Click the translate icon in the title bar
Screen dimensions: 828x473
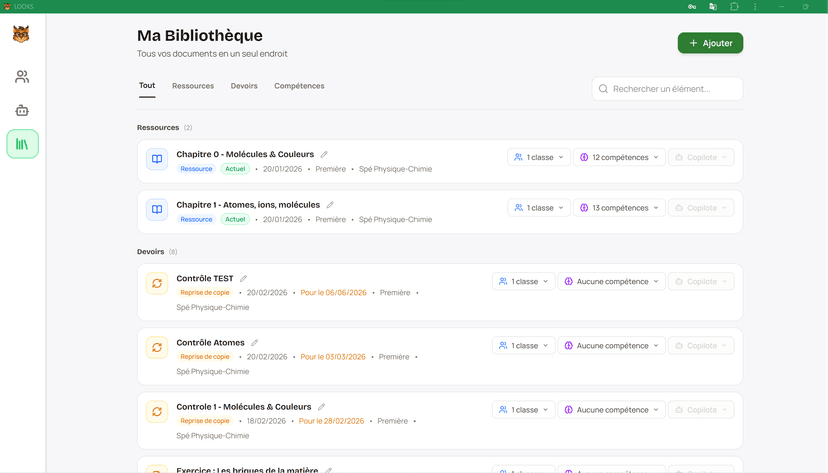[713, 6]
